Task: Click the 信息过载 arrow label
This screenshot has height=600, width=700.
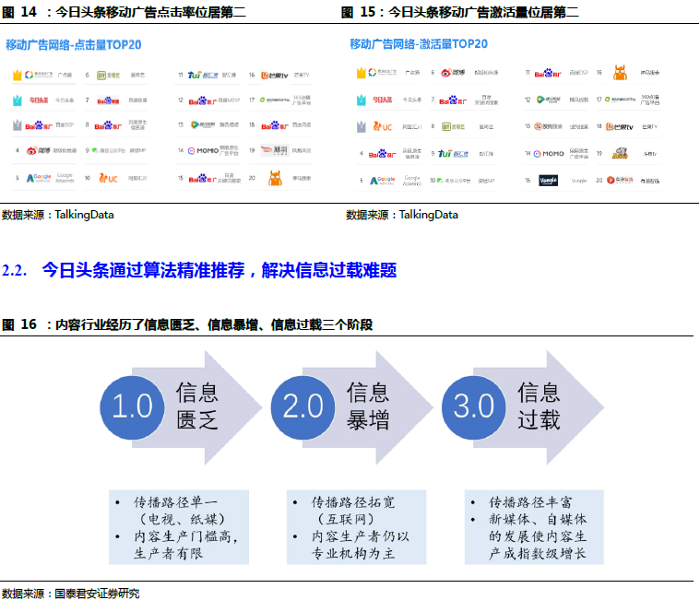Action: [539, 406]
